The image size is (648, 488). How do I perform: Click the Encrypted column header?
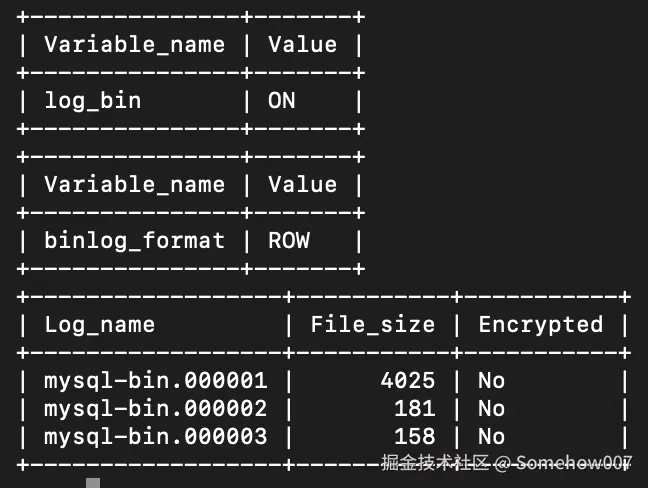coord(540,325)
